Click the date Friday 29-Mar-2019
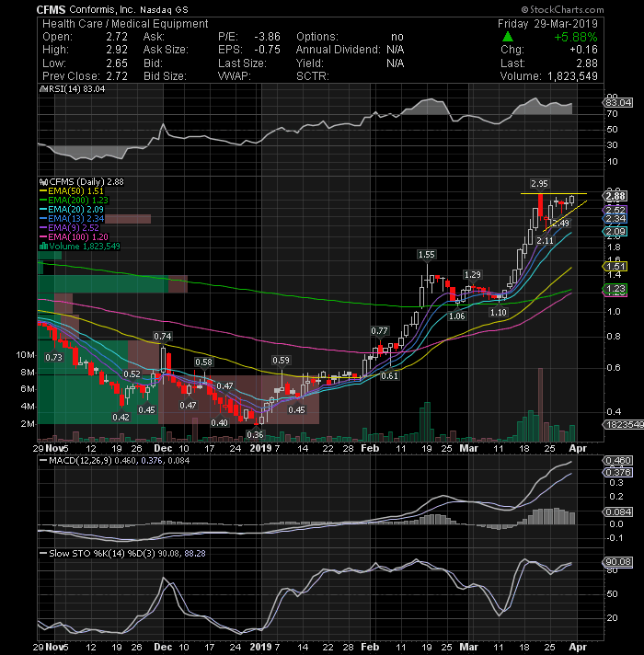 click(547, 24)
